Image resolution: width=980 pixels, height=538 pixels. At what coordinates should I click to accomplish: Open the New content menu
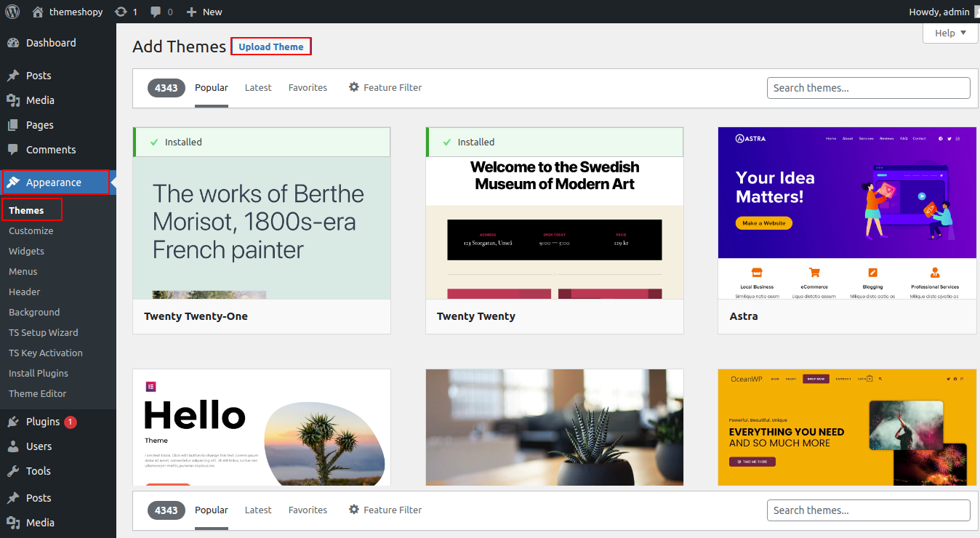(204, 12)
